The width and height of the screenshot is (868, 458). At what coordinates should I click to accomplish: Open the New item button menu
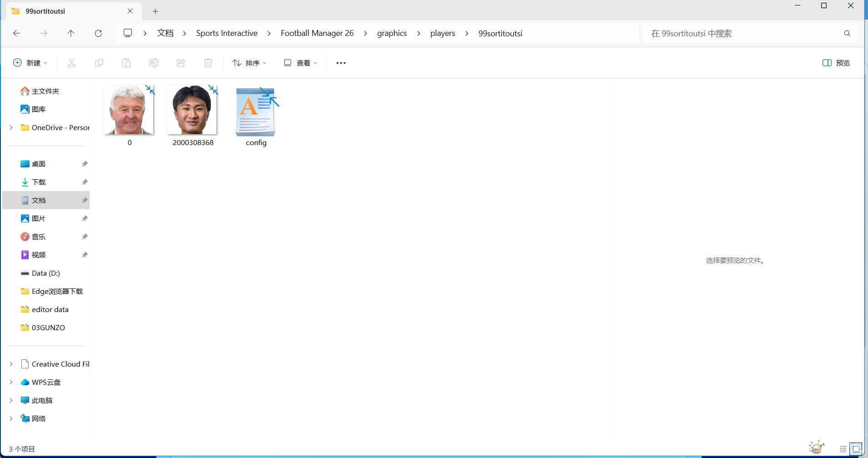coord(30,63)
